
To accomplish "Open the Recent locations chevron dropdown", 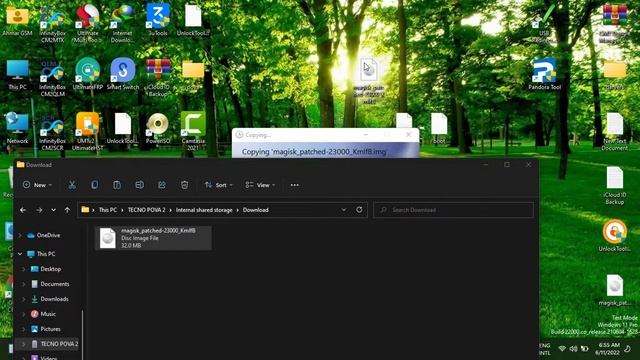I will pyautogui.click(x=53, y=210).
